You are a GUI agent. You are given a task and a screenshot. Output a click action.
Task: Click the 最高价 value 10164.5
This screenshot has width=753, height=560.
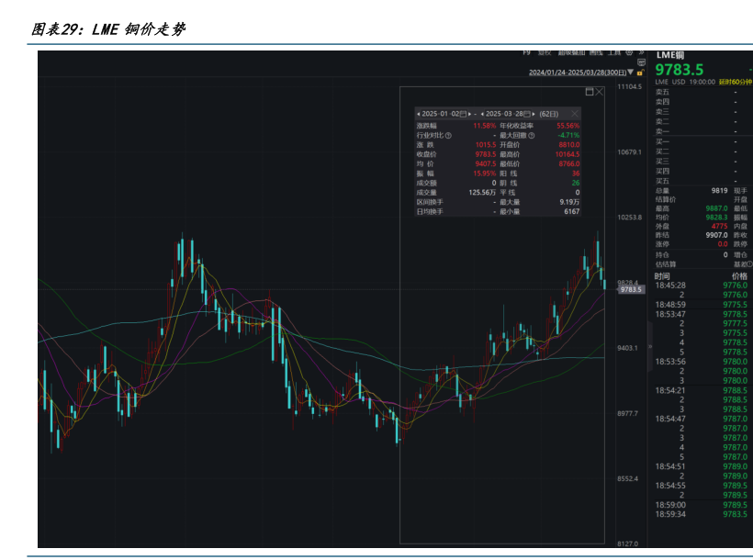click(568, 154)
